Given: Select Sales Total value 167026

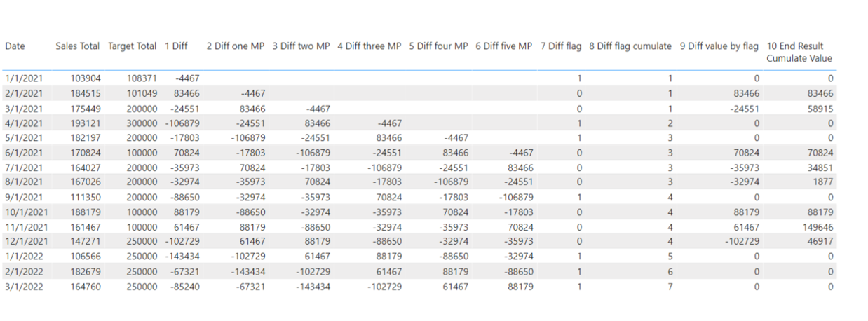Looking at the screenshot, I should 85,182.
